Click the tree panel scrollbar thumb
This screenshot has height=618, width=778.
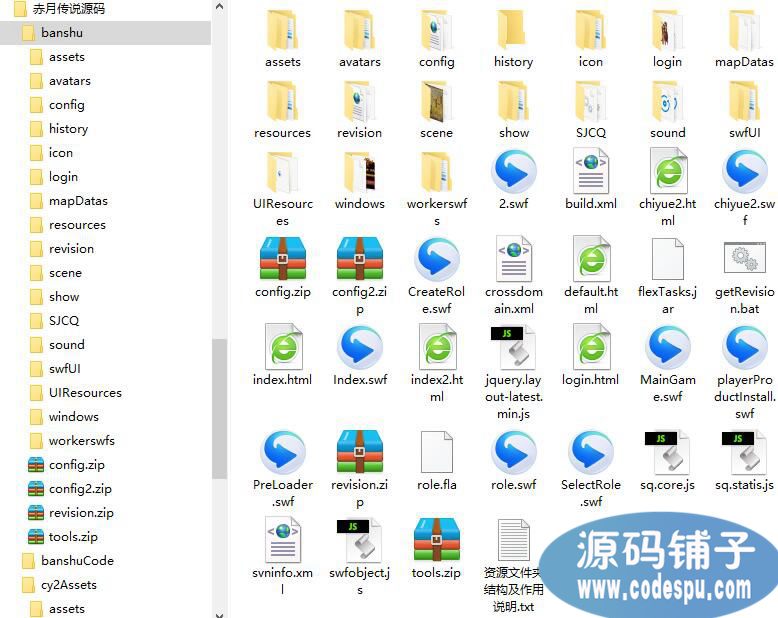[219, 409]
